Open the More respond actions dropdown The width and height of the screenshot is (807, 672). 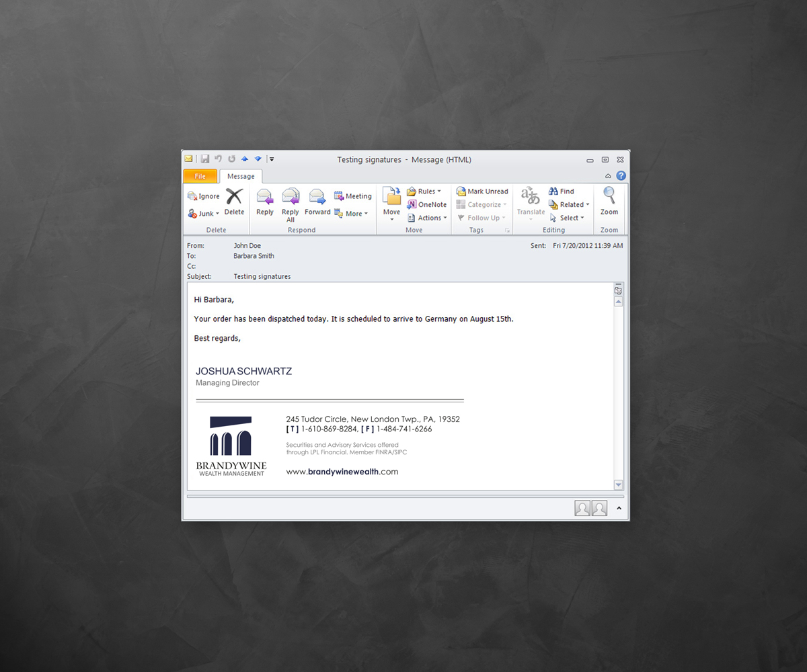pyautogui.click(x=351, y=214)
